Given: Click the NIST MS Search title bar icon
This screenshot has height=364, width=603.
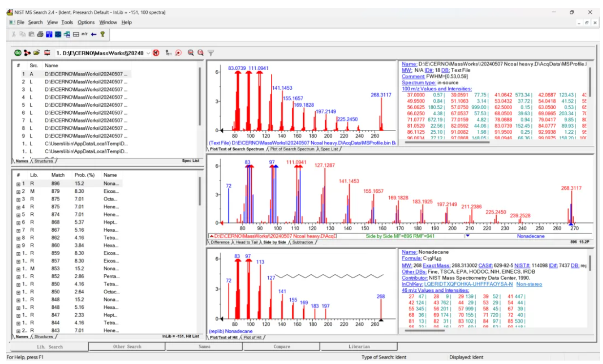Looking at the screenshot, I should tap(10, 12).
